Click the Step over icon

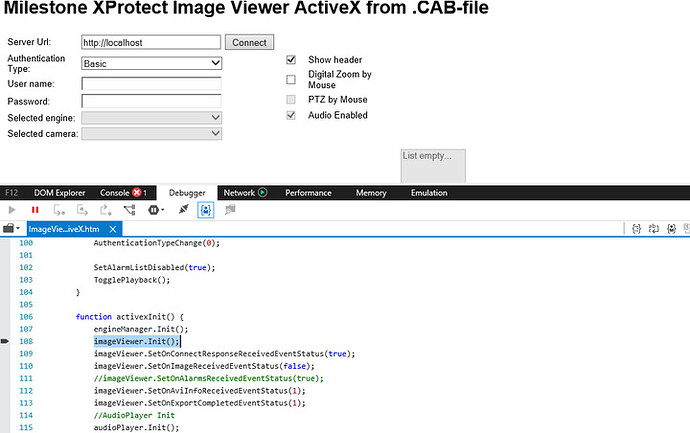point(82,210)
